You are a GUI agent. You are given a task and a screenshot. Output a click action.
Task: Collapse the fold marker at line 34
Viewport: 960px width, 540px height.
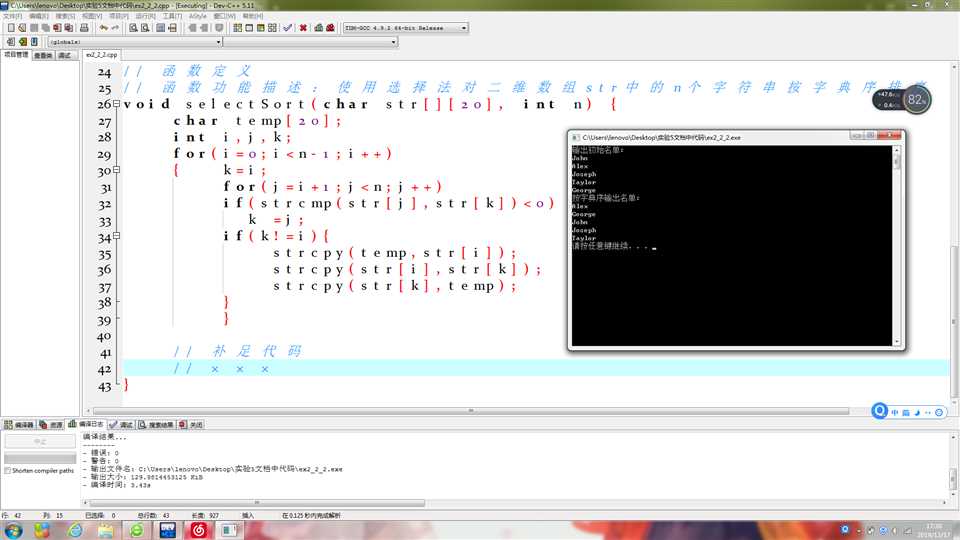116,236
